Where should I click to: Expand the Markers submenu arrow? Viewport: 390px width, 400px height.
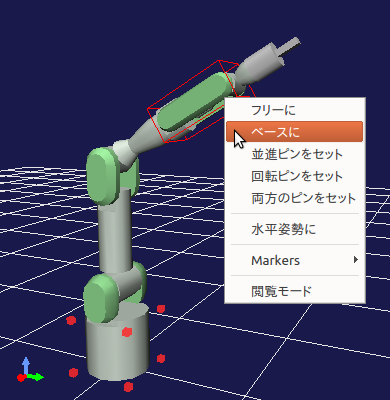[356, 260]
